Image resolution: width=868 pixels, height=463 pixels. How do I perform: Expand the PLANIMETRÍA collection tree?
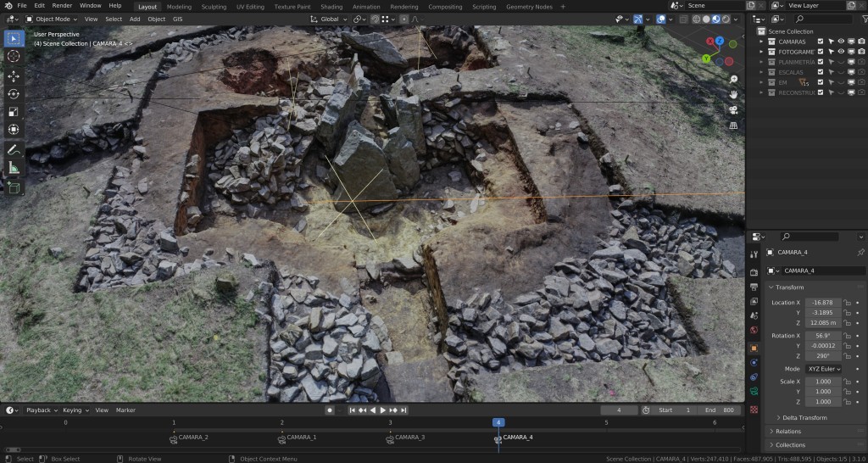761,62
